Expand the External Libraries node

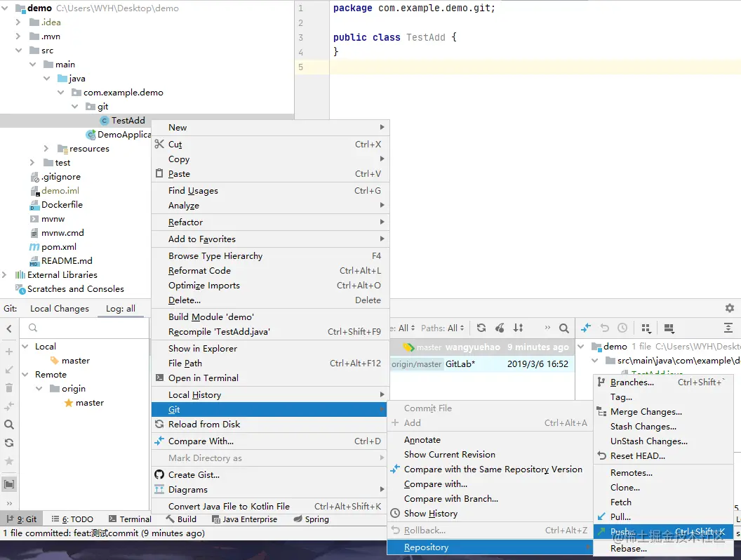[x=4, y=274]
